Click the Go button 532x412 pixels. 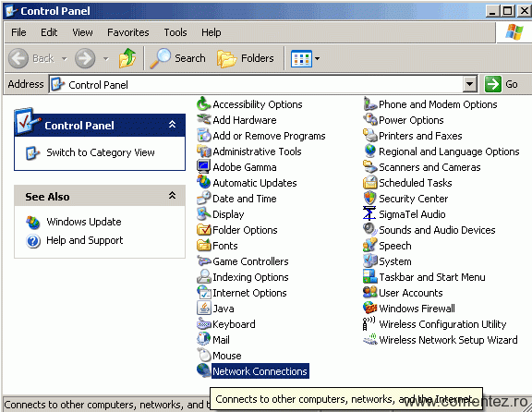pyautogui.click(x=502, y=84)
